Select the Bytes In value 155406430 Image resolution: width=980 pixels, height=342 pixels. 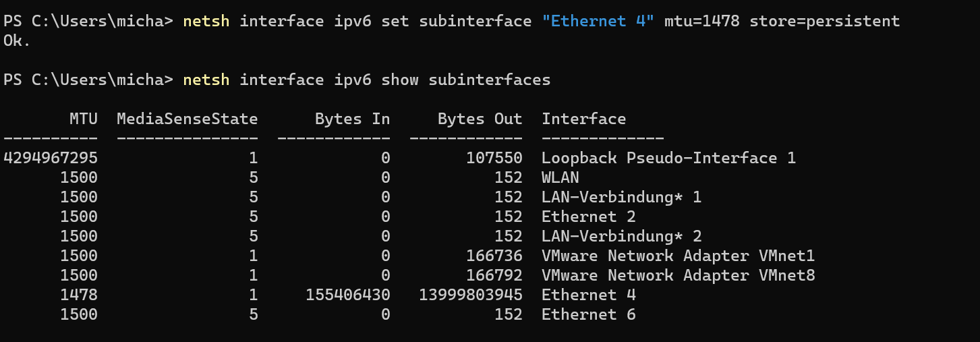coord(347,295)
